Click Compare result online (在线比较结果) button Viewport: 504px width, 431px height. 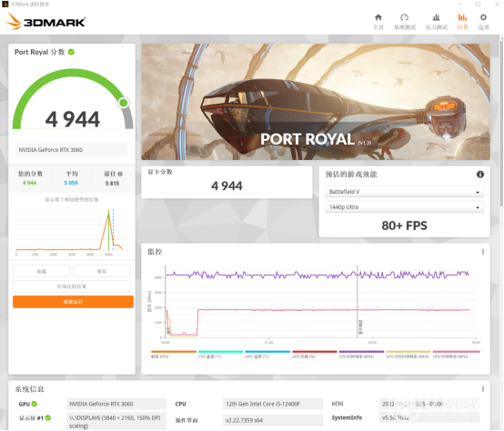point(72,286)
